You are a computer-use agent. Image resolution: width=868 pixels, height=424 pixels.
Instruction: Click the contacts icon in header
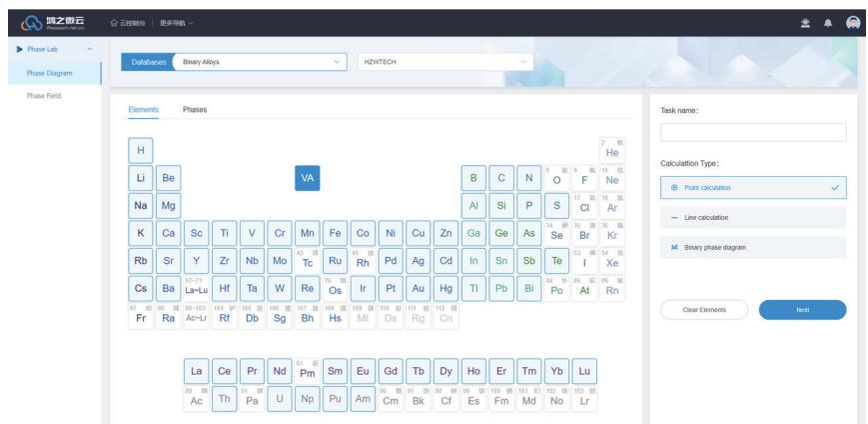(x=806, y=23)
